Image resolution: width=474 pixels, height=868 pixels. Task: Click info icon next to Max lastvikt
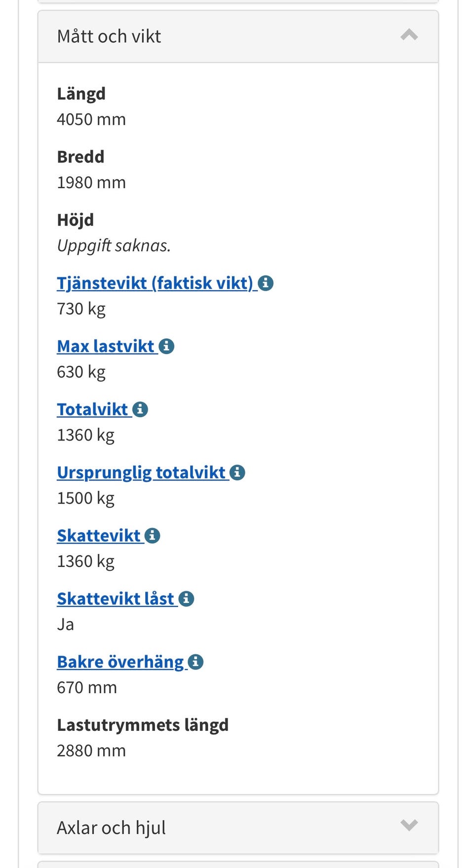point(166,347)
